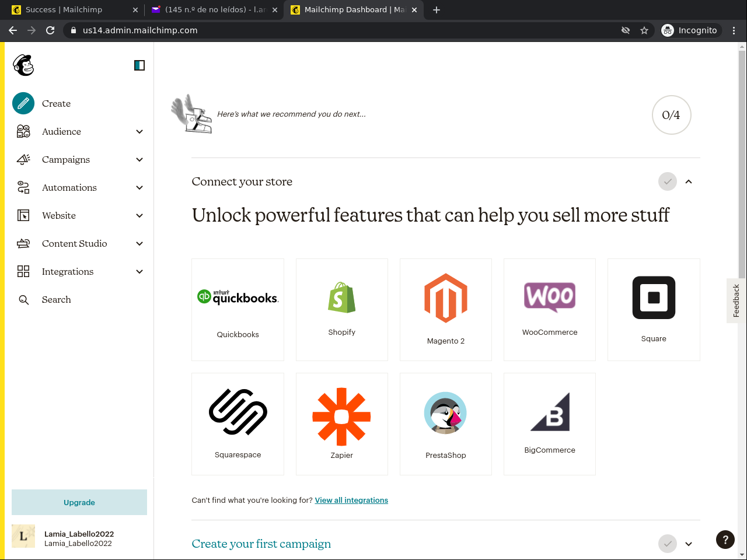Mark Connect your store step complete
The image size is (747, 560).
point(668,181)
